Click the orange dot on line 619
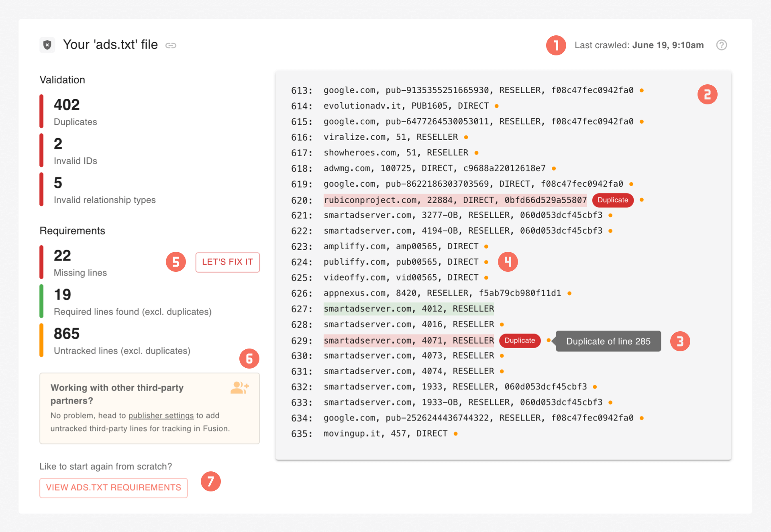Viewport: 771px width, 532px height. 631,184
